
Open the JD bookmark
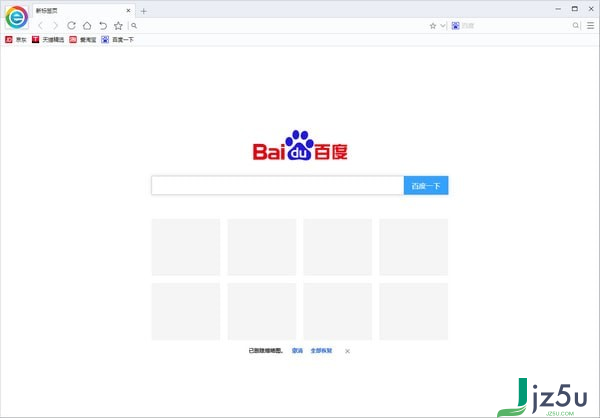pyautogui.click(x=16, y=39)
